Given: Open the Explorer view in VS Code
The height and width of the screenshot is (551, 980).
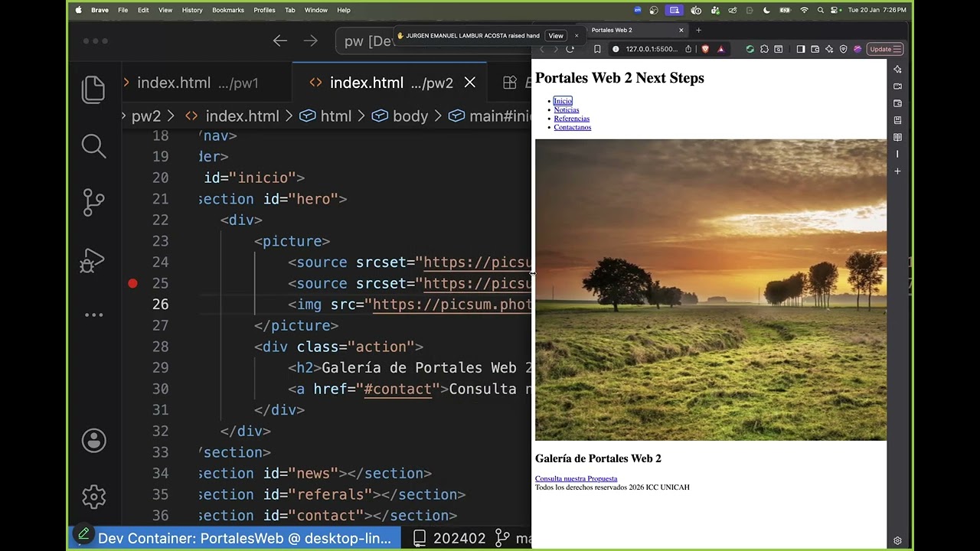Looking at the screenshot, I should click(93, 90).
